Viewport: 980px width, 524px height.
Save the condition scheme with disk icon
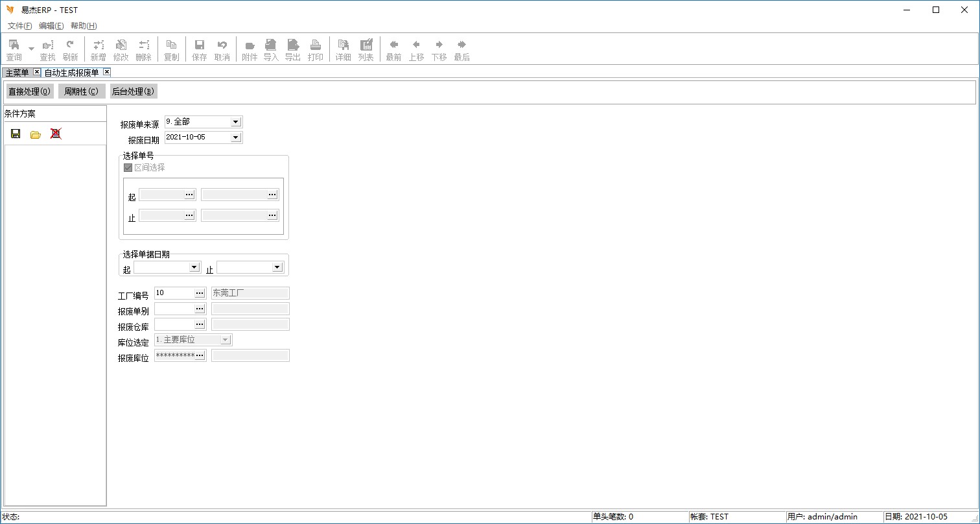coord(16,134)
